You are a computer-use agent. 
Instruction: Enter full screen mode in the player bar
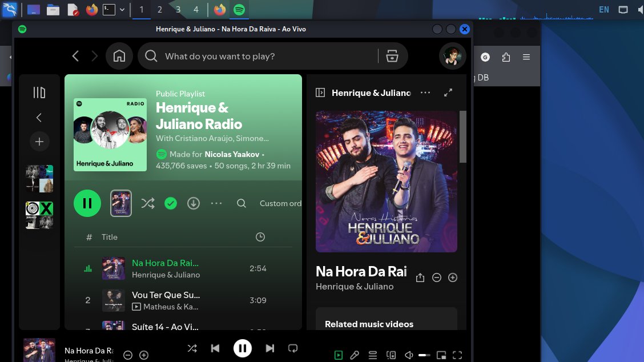[x=457, y=355]
